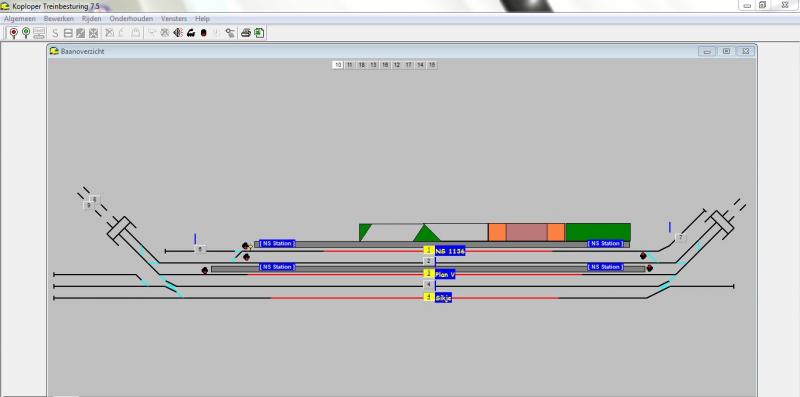Open the Algemeen menu
The height and width of the screenshot is (397, 800).
(20, 19)
